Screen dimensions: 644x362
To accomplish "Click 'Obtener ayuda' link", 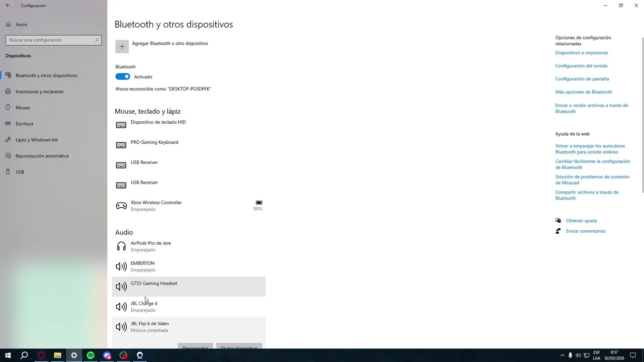I will (x=581, y=221).
